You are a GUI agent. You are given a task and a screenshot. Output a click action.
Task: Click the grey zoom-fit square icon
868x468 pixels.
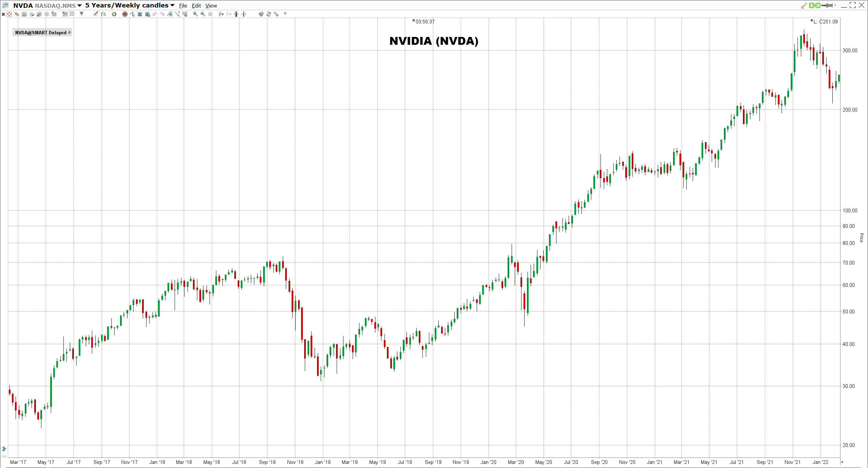[210, 14]
